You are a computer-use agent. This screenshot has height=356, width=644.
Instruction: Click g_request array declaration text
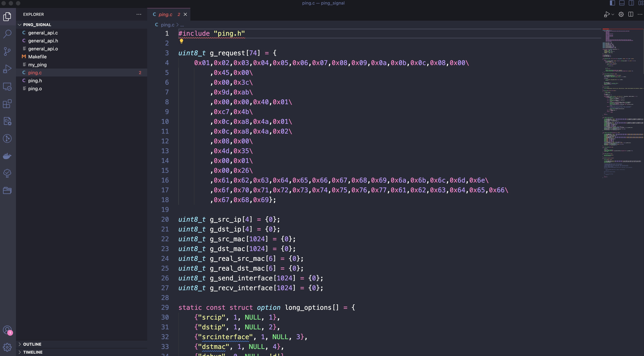[227, 53]
